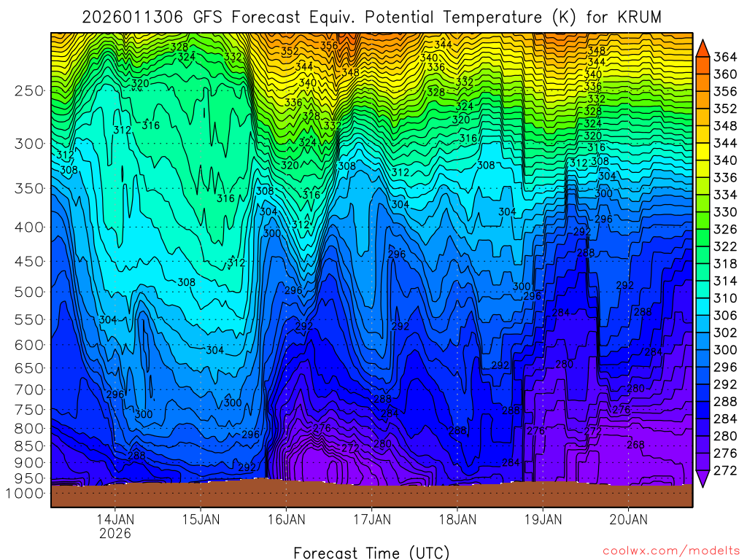Click the 310 value on the colorbar
The height and width of the screenshot is (560, 747).
(x=725, y=298)
